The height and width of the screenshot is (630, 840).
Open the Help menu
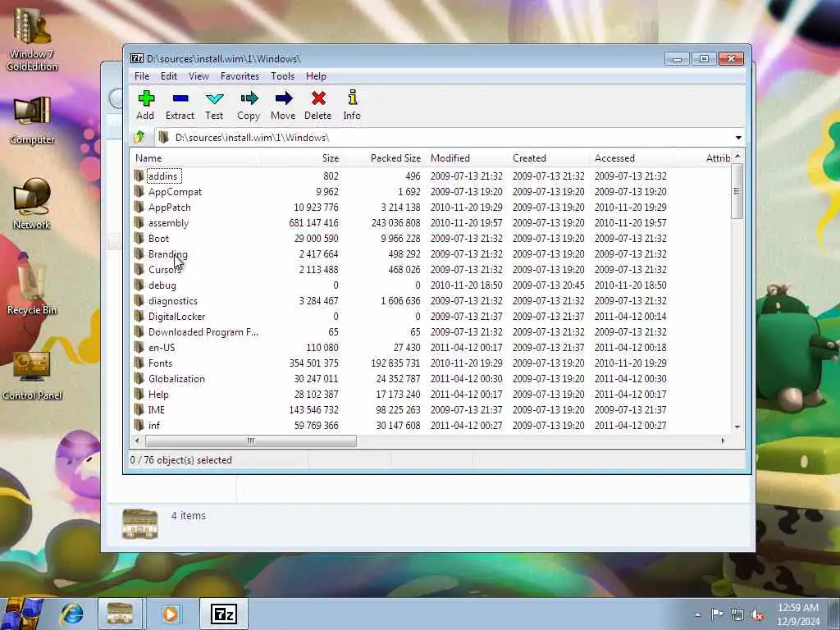[x=316, y=76]
